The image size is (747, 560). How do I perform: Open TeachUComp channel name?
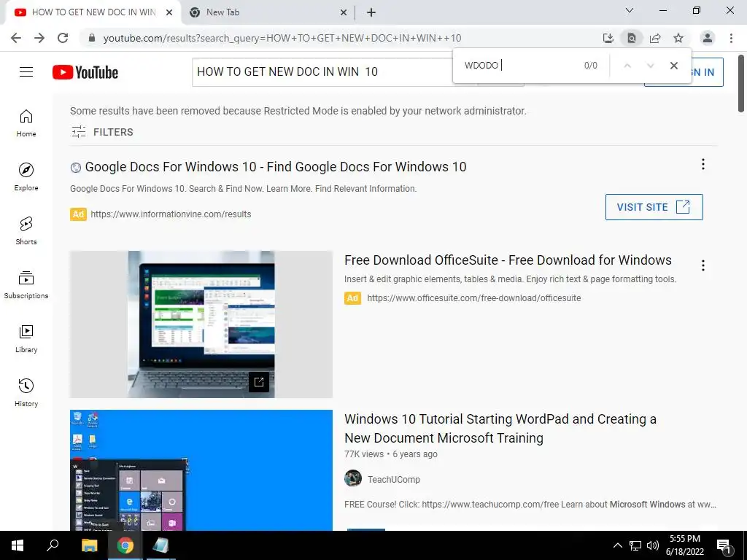click(394, 480)
